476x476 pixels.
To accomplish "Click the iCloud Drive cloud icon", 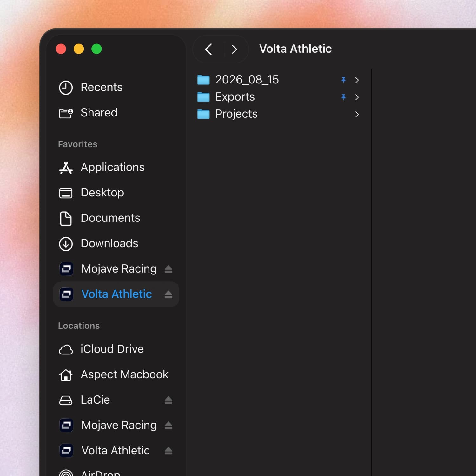I will (x=66, y=349).
